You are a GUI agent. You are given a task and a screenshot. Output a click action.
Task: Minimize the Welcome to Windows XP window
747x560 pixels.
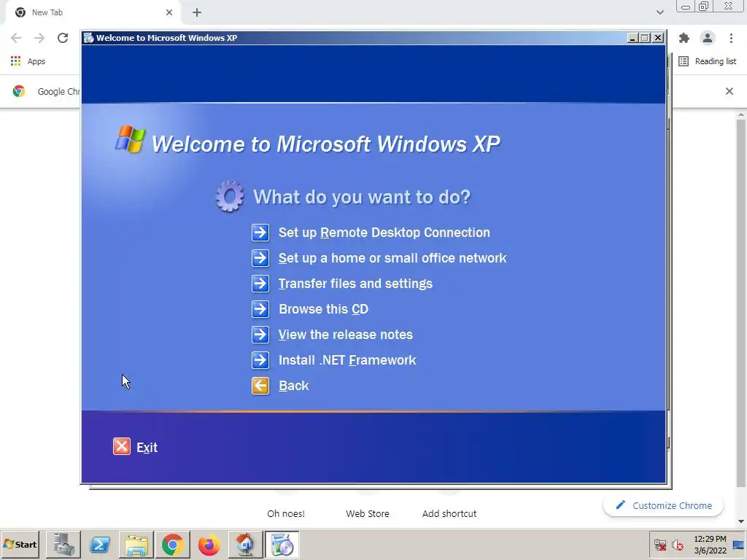[x=632, y=38]
